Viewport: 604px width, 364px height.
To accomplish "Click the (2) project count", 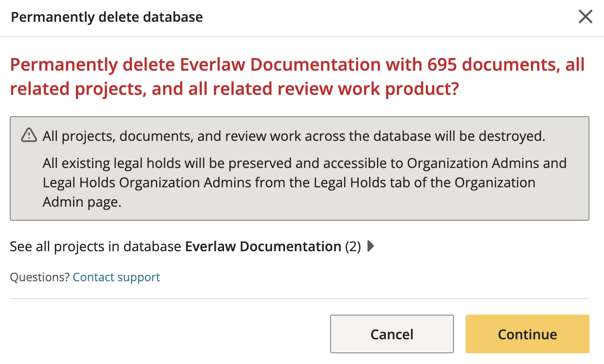I will tap(353, 247).
